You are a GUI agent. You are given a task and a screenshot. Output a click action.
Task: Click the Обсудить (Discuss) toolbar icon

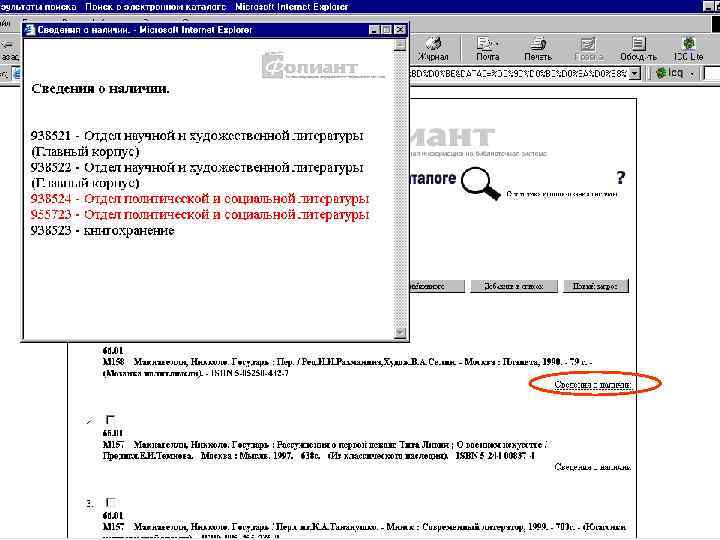[638, 49]
